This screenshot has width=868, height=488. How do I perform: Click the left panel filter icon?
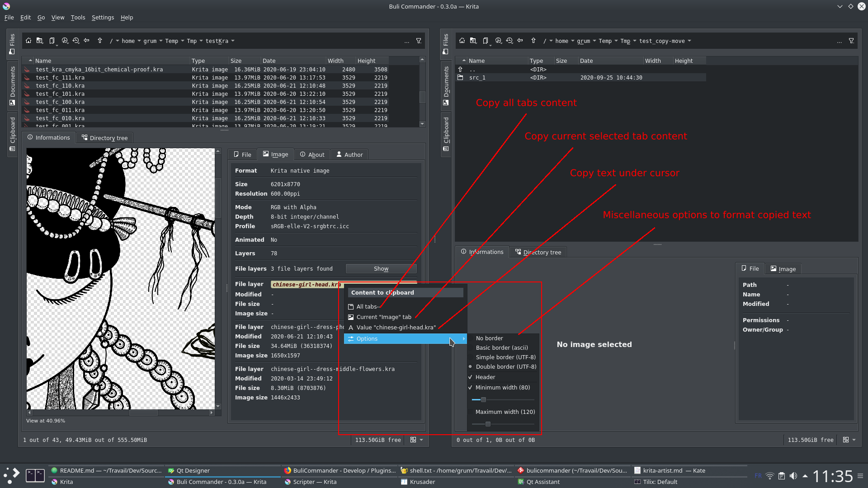pos(419,41)
